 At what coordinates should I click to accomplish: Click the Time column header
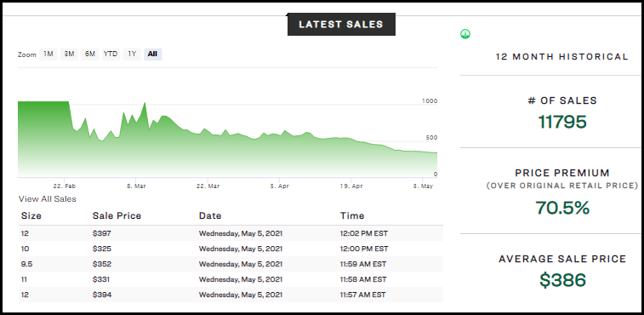(x=352, y=215)
